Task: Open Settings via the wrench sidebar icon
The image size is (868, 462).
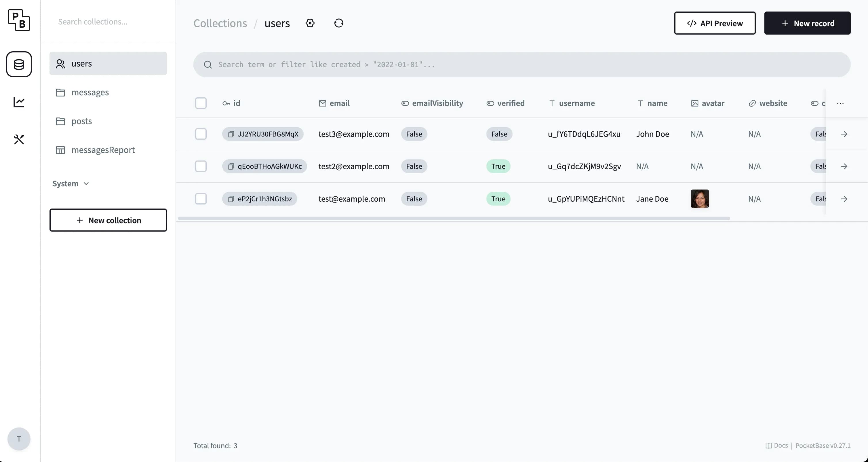Action: pyautogui.click(x=19, y=139)
